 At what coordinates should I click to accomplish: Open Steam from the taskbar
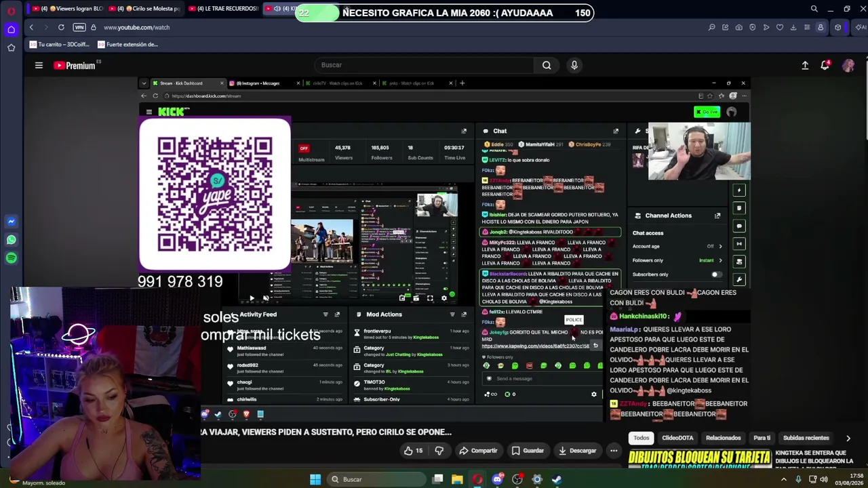pyautogui.click(x=557, y=479)
